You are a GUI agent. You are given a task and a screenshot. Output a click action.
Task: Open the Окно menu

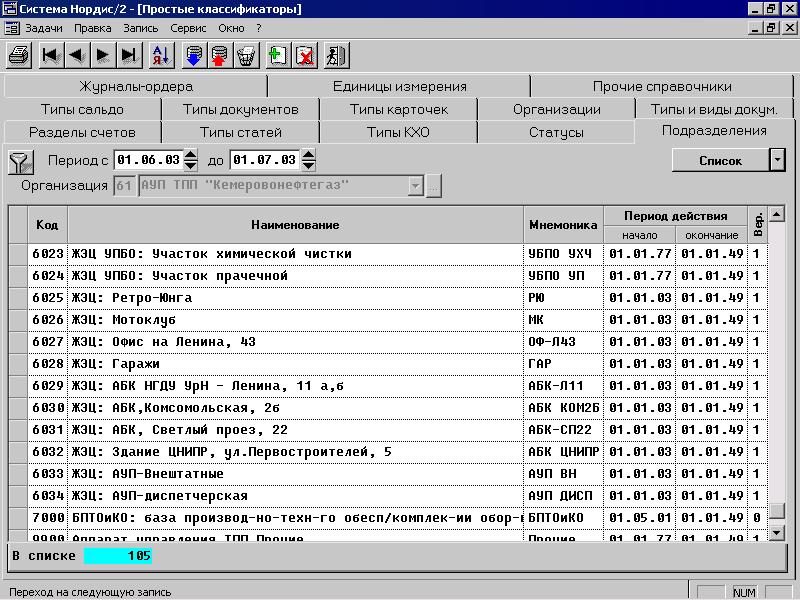[231, 28]
